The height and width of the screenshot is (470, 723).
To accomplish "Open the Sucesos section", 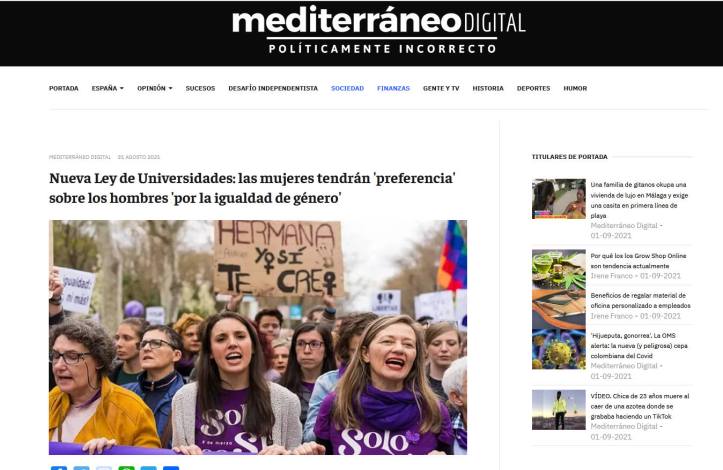I will click(200, 88).
